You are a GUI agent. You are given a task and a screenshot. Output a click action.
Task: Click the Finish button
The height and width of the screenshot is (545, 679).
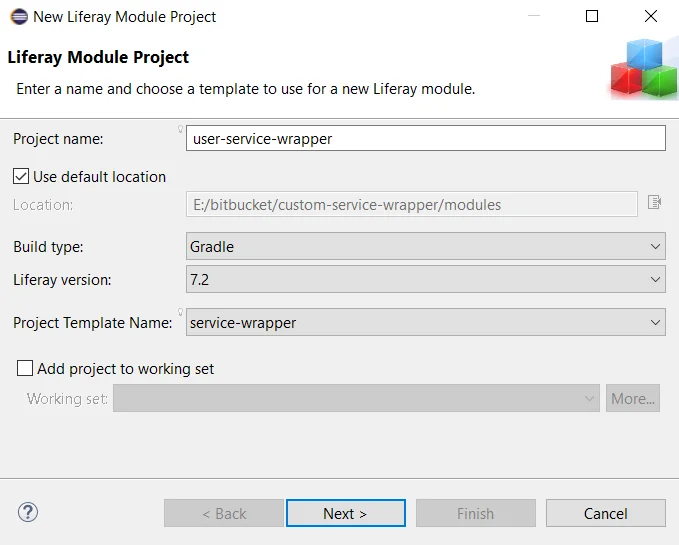tap(475, 513)
